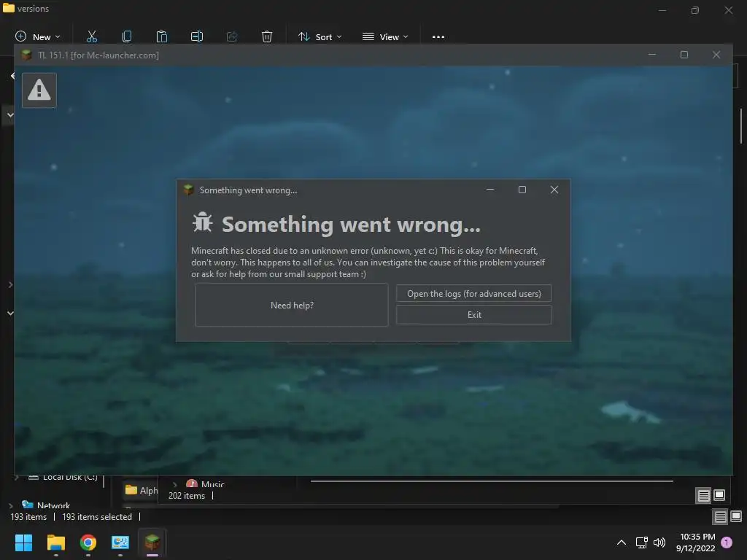This screenshot has height=560, width=747.
Task: Select the Alph folder item
Action: click(142, 490)
